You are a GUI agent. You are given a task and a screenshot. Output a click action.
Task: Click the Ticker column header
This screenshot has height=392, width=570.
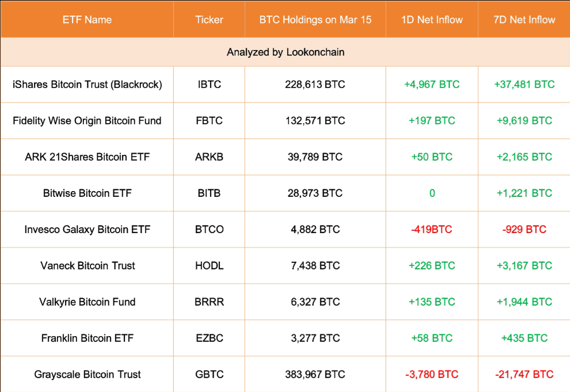(209, 20)
